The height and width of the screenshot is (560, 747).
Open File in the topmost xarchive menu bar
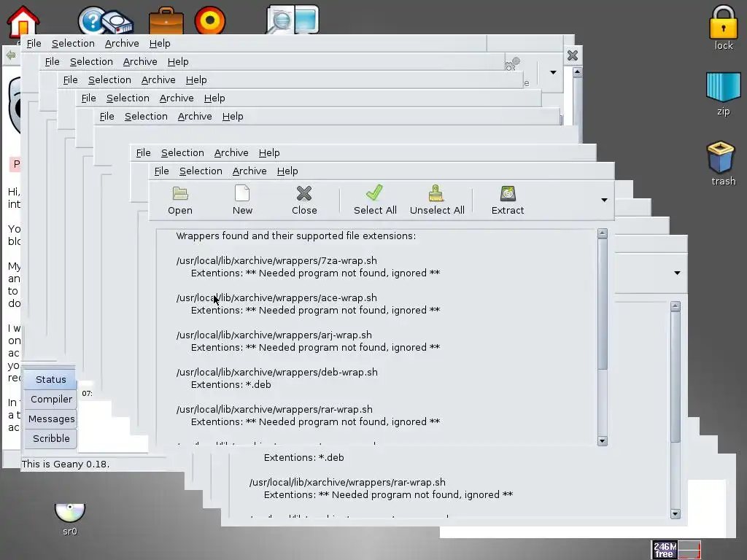(34, 43)
